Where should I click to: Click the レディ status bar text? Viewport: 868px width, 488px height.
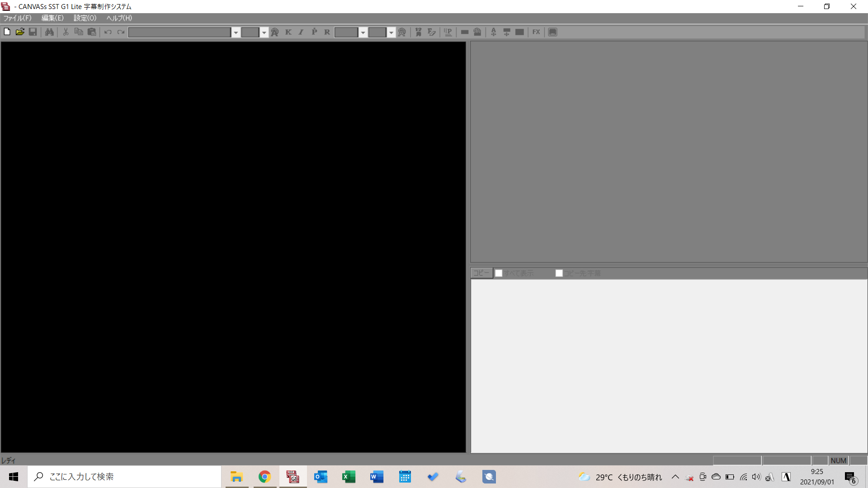(8, 460)
